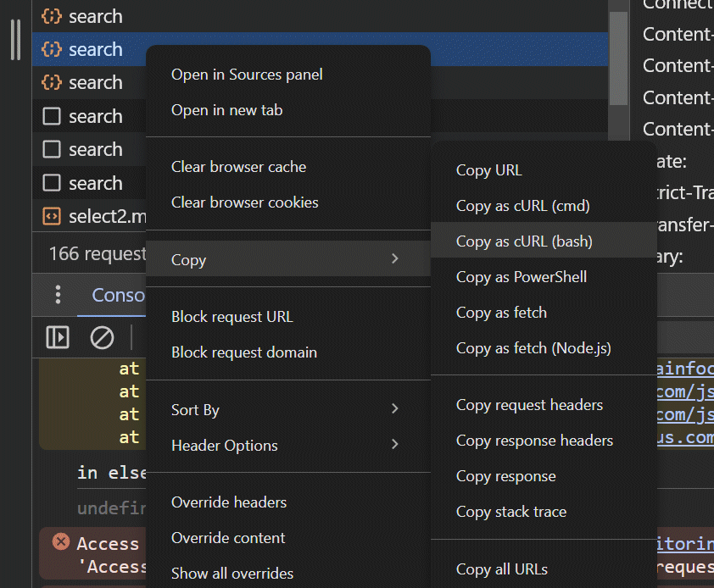Choose Copy as cURL (bash)

point(524,241)
